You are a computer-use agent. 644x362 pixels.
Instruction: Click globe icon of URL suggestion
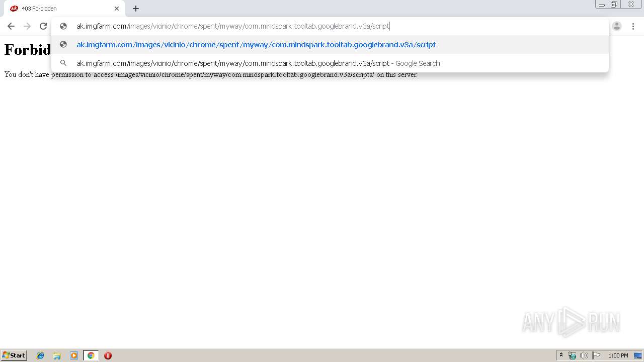tap(63, 45)
